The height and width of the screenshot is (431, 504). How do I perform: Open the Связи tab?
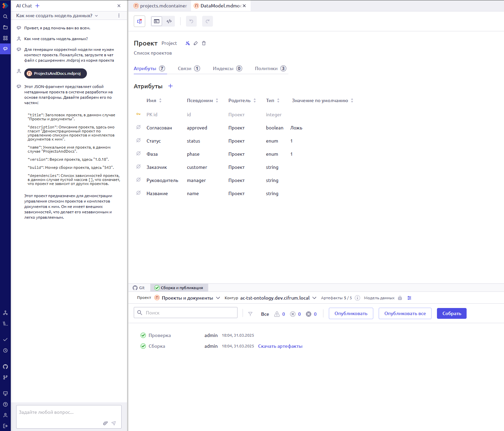point(189,68)
